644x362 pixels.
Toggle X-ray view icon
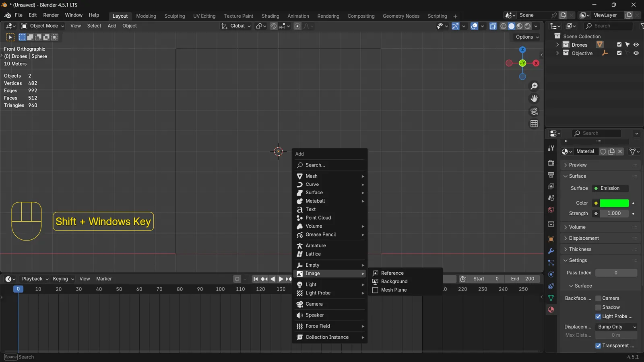click(493, 26)
